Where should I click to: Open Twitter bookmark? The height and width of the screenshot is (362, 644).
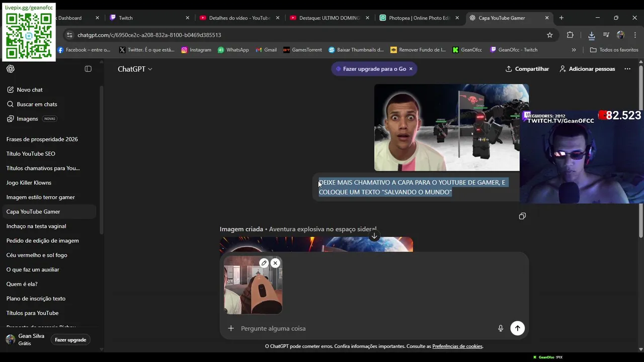pyautogui.click(x=146, y=50)
